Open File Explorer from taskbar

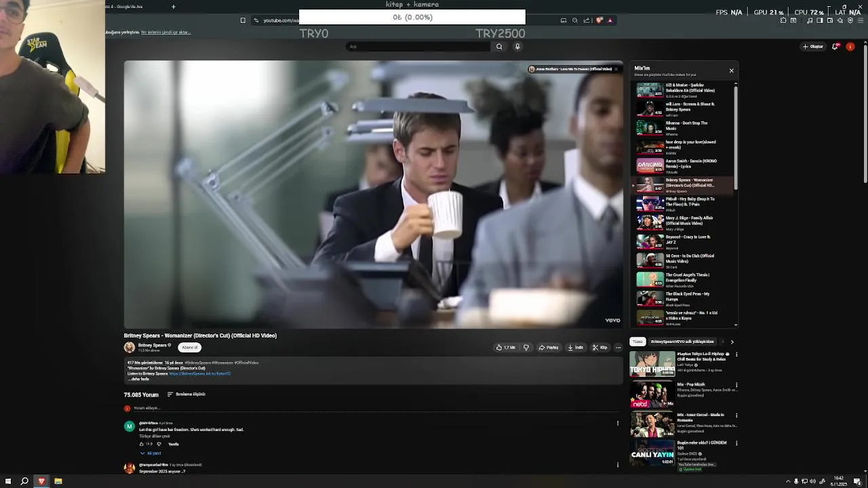58,481
